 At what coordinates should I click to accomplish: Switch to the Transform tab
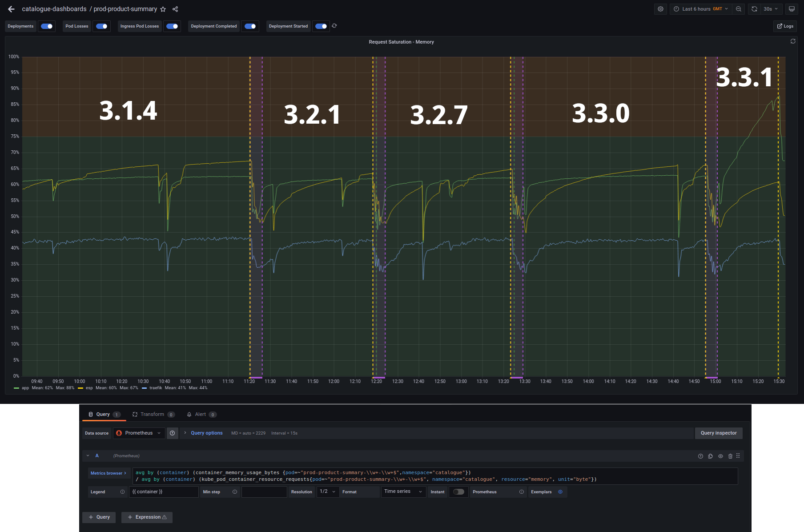153,414
